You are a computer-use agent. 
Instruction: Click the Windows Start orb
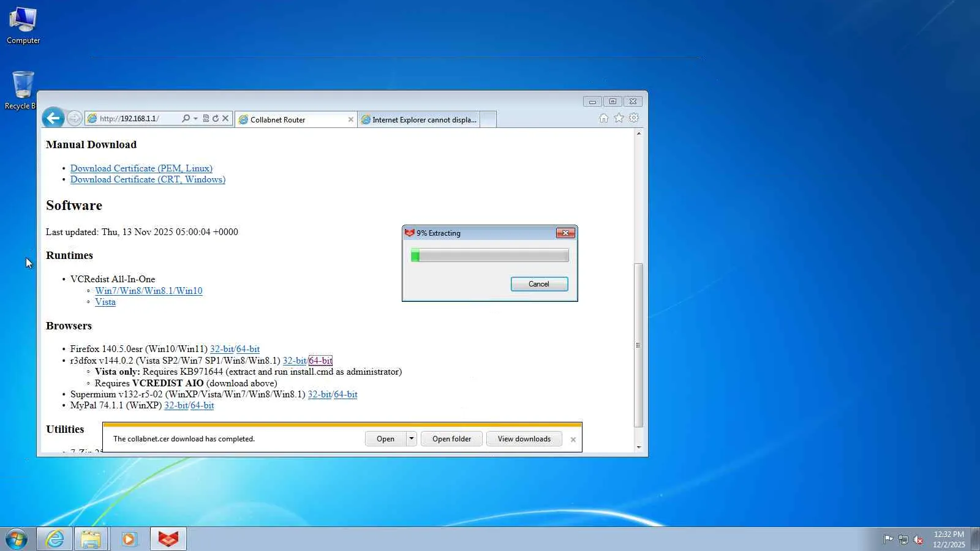[x=17, y=539]
